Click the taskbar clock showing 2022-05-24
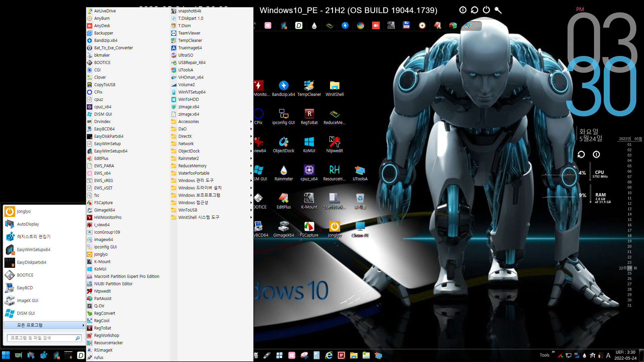Viewport: 644px width, 362px height. pyautogui.click(x=625, y=355)
